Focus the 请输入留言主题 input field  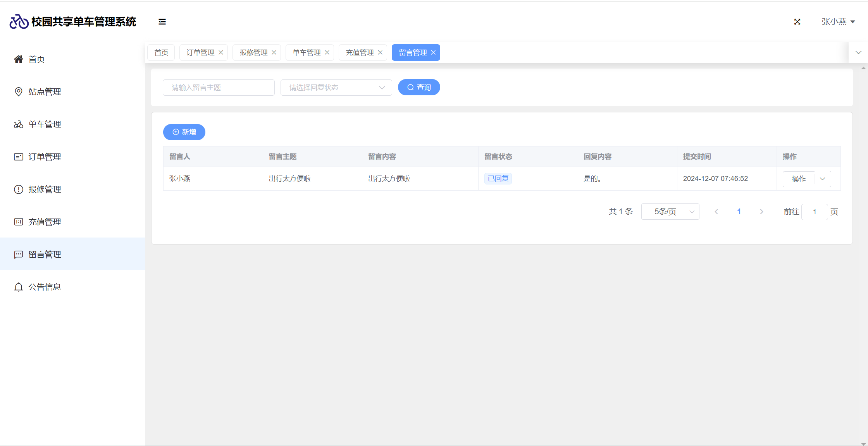(x=219, y=88)
